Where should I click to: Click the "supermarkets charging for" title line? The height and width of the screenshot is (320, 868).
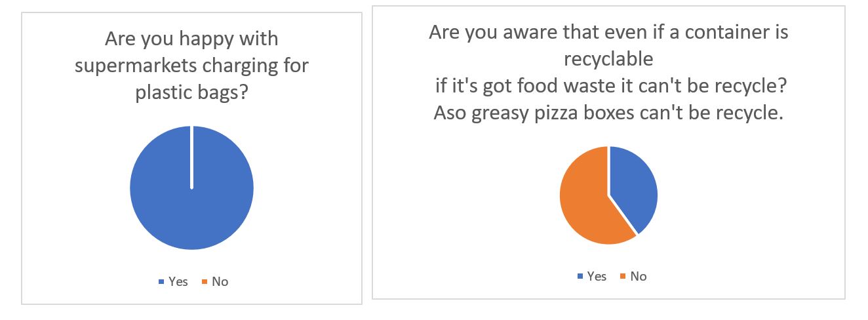click(191, 66)
